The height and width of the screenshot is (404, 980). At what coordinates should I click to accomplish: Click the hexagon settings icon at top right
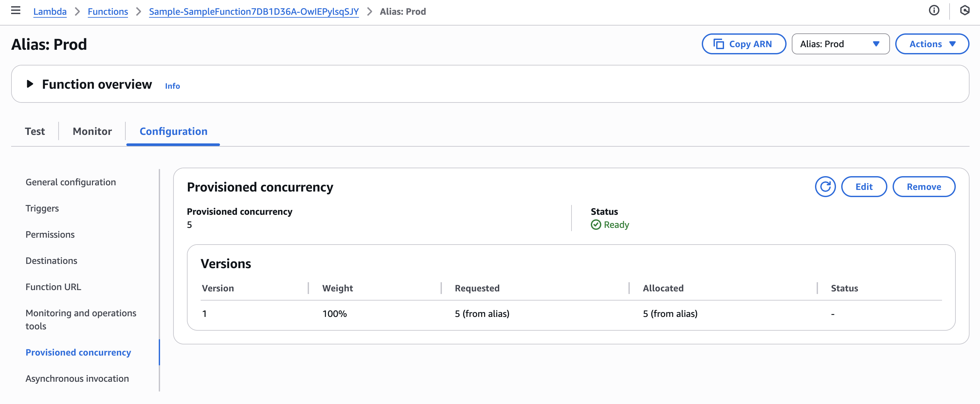pyautogui.click(x=964, y=11)
